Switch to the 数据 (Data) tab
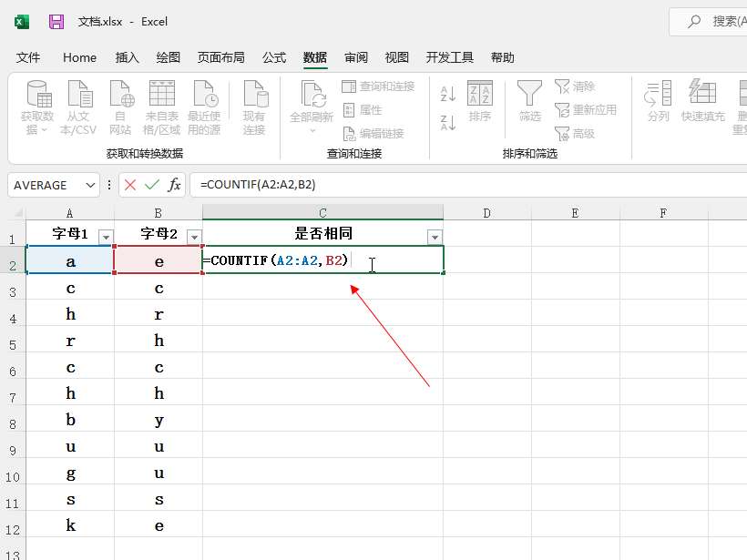This screenshot has height=560, width=747. click(315, 57)
